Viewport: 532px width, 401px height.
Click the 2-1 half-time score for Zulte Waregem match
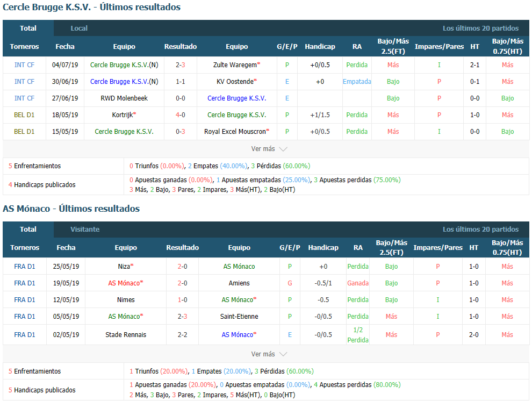[x=475, y=65]
